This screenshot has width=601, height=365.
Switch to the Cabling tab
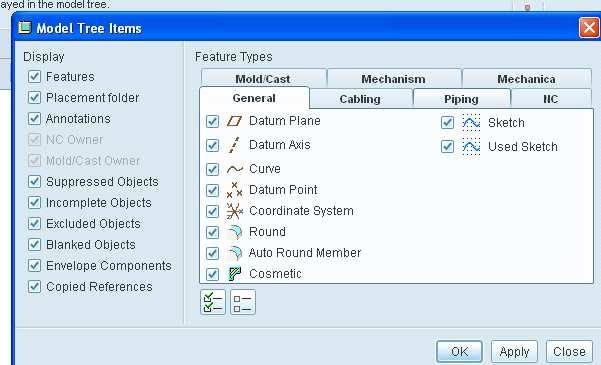[x=360, y=99]
